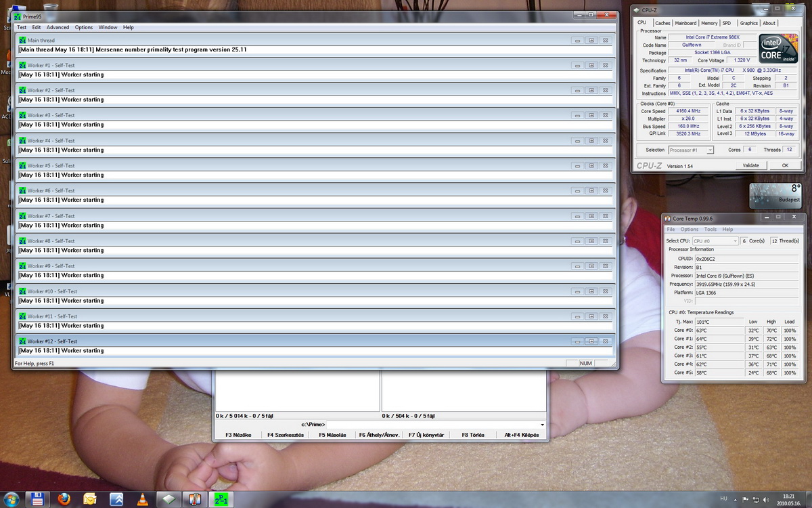Click the CPU-Z title bar icon
The height and width of the screenshot is (508, 812).
click(637, 10)
